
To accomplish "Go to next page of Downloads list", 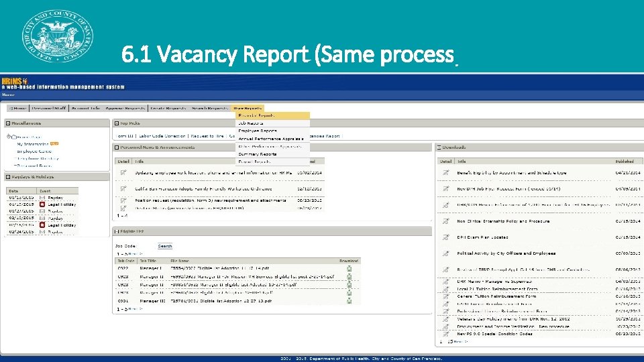I will tap(460, 341).
